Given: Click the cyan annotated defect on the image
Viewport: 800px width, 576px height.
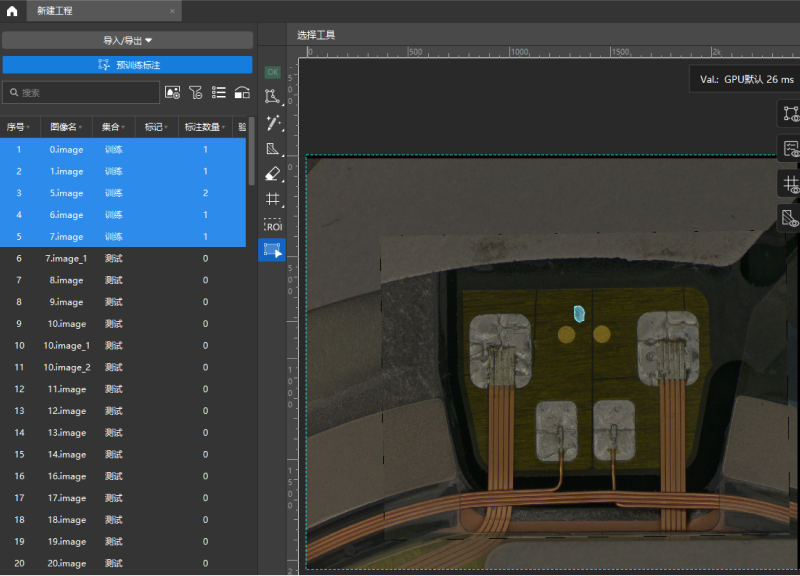Looking at the screenshot, I should (x=579, y=314).
